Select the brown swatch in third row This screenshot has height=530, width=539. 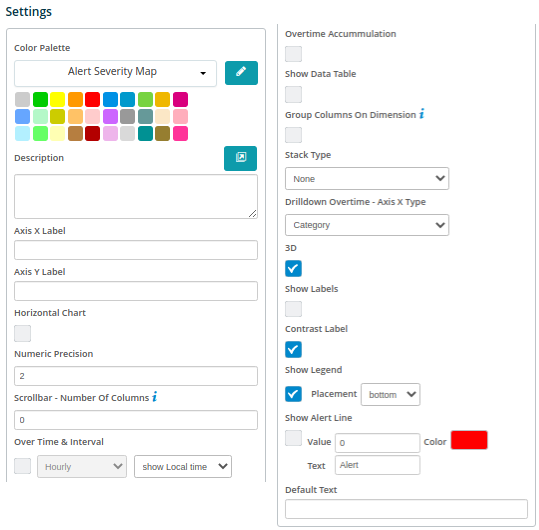point(75,133)
